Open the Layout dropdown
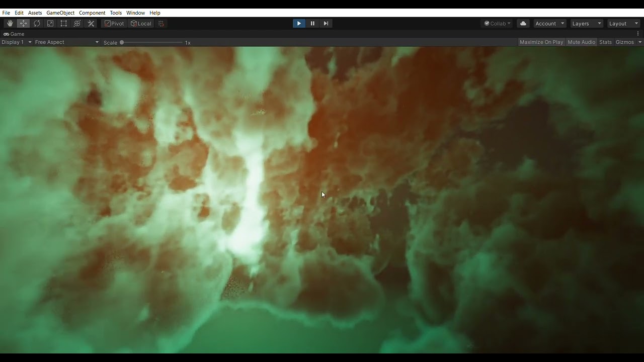644x362 pixels. [623, 24]
